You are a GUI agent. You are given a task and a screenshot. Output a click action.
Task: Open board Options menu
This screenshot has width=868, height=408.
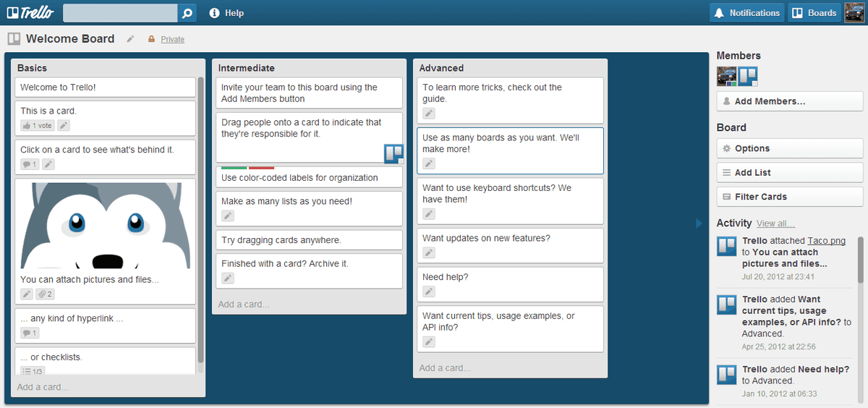coord(789,148)
